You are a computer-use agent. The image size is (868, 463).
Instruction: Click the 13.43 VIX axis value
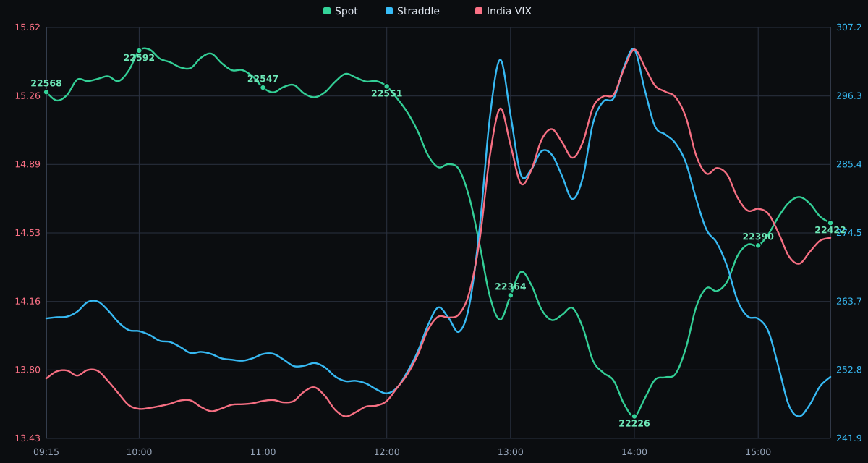click(27, 438)
